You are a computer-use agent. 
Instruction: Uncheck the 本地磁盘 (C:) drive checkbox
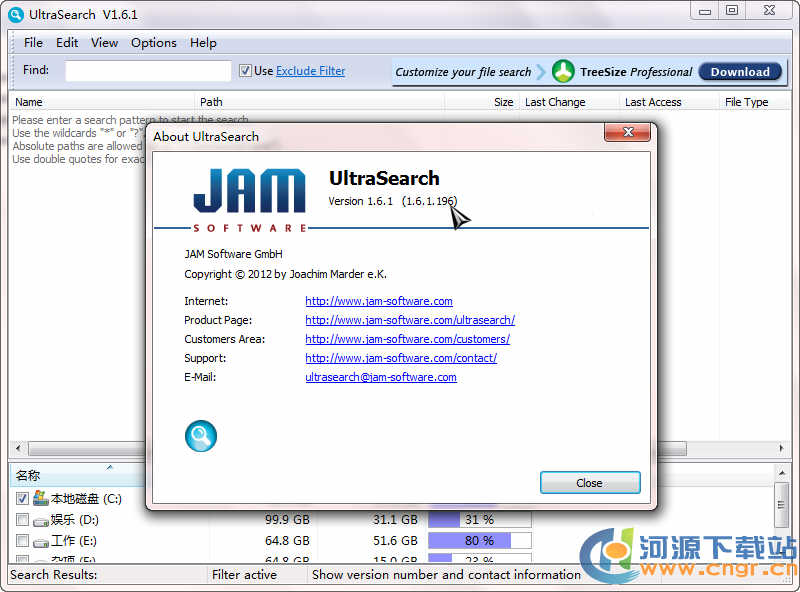22,498
